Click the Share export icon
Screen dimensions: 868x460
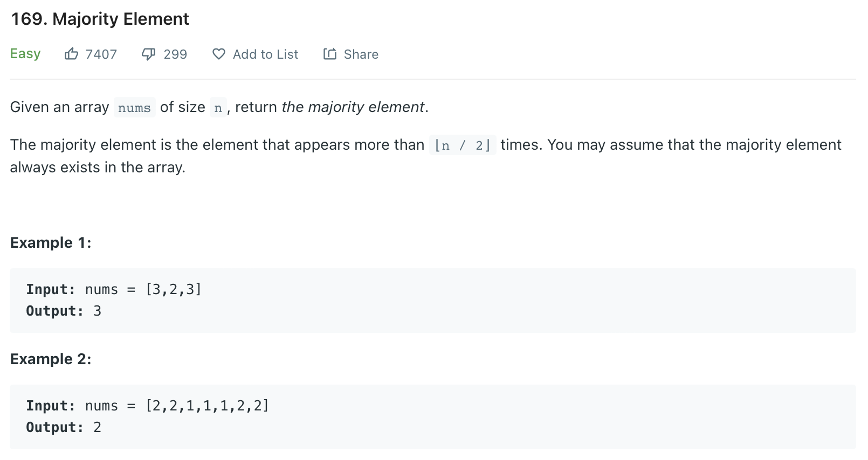(x=330, y=54)
